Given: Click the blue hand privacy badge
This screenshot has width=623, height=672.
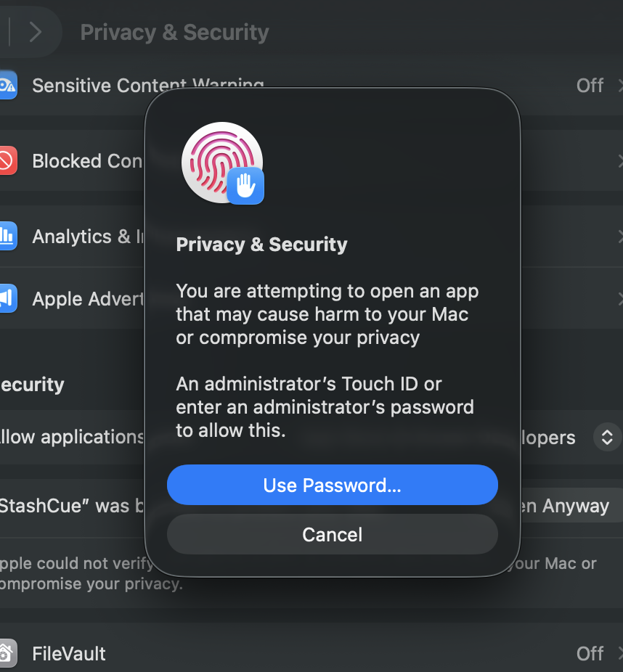Looking at the screenshot, I should pos(245,186).
